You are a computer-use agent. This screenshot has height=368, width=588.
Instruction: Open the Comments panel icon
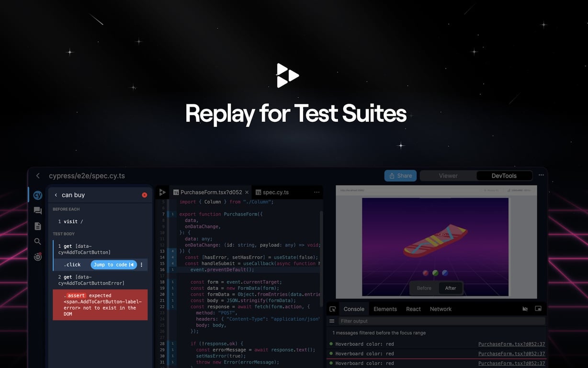37,210
